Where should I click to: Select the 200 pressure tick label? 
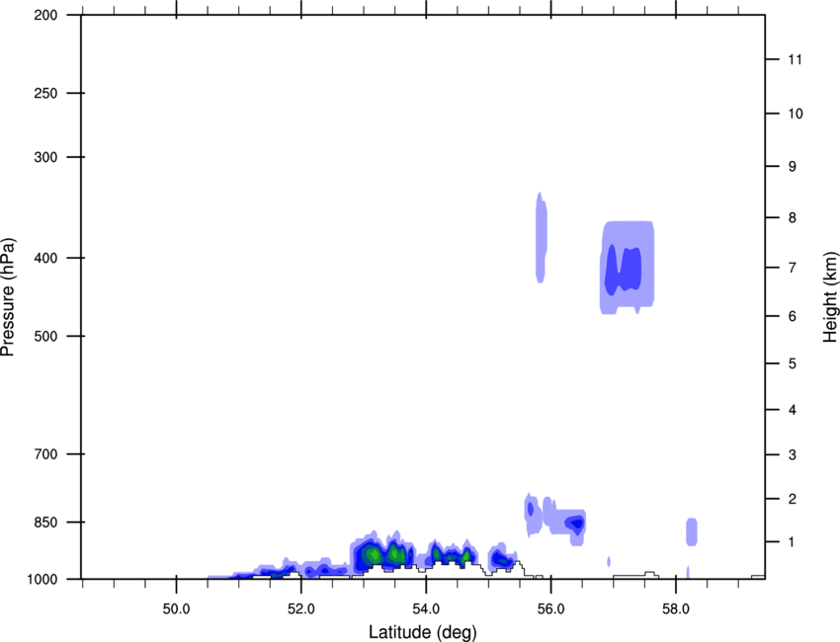(45, 15)
